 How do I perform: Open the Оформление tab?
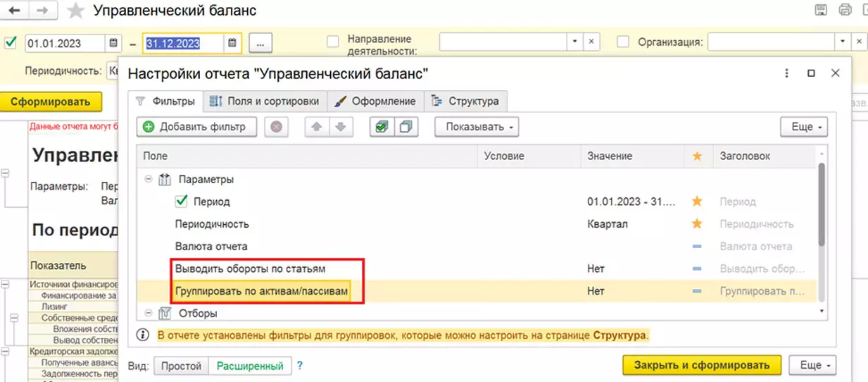click(x=375, y=101)
